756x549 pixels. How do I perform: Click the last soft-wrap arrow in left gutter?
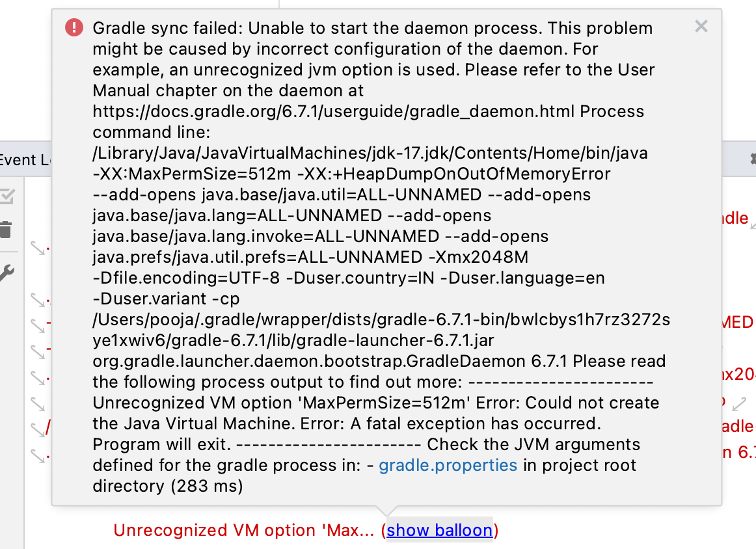[x=38, y=456]
